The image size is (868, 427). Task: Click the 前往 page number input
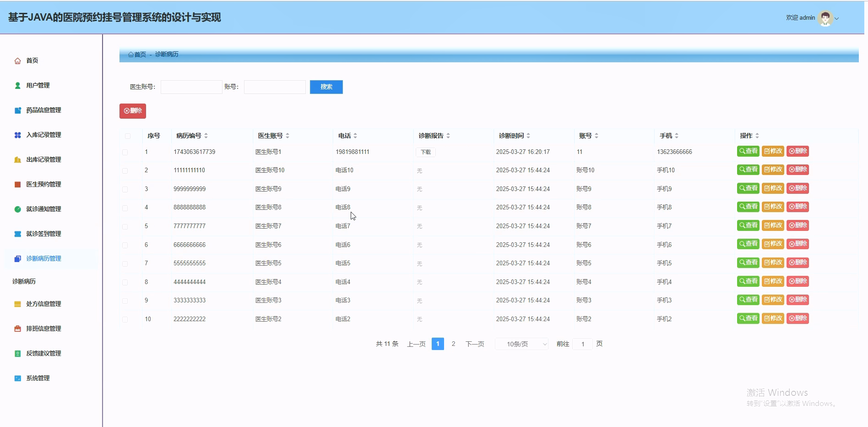coord(583,344)
